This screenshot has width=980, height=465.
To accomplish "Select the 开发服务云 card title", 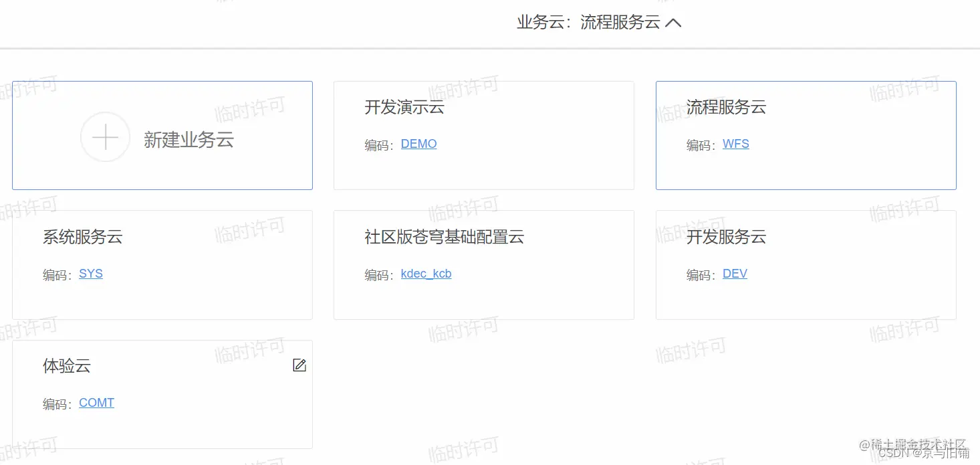I will (x=727, y=237).
